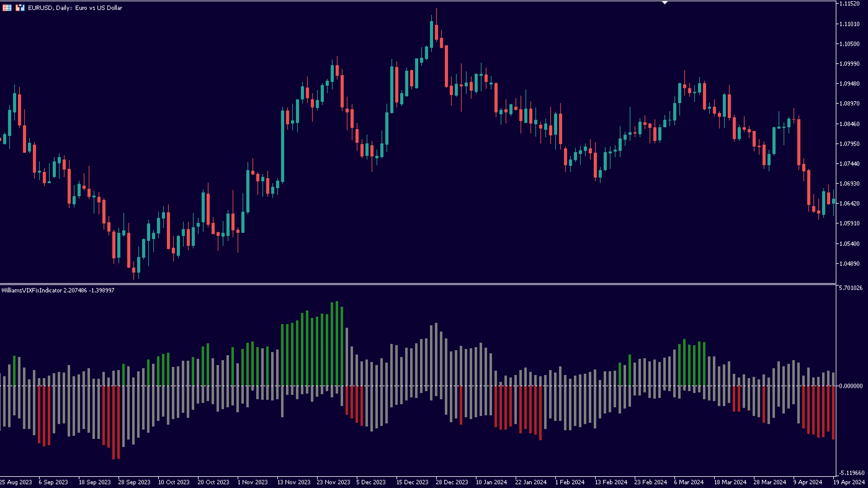Click the 1.07440 price scale value
The image size is (868, 488).
848,163
